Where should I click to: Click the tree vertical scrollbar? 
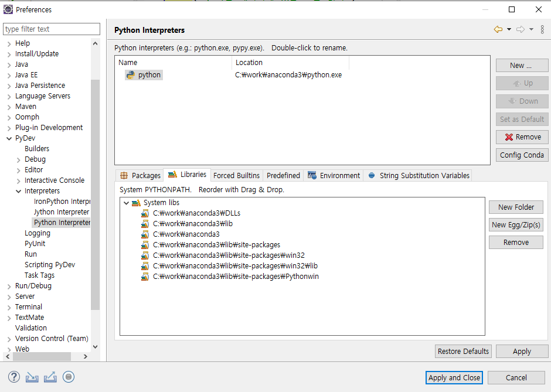(x=95, y=195)
